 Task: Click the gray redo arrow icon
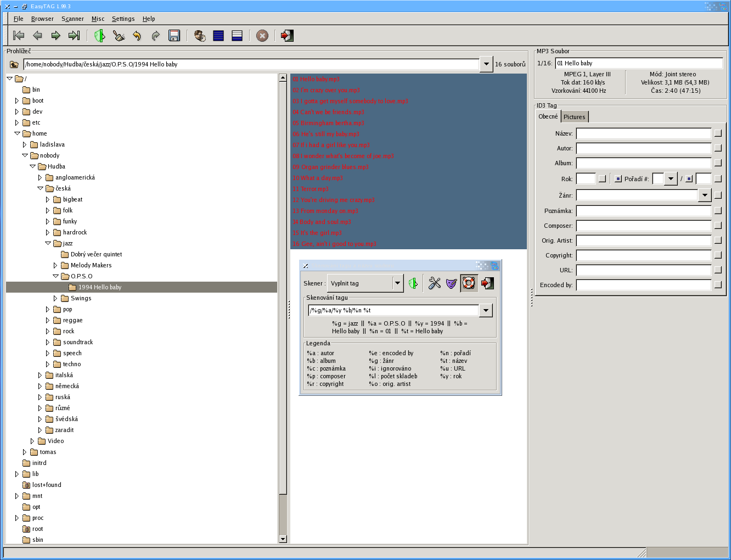[x=156, y=36]
